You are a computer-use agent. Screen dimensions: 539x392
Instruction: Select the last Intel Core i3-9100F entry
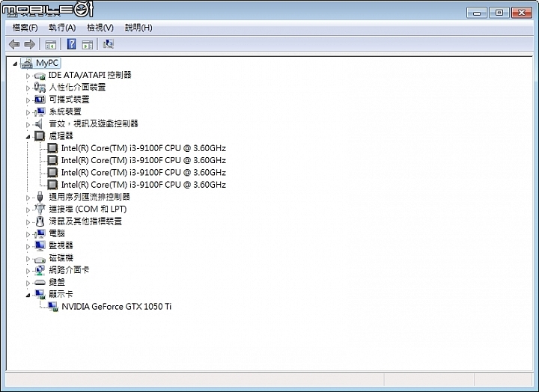point(143,185)
